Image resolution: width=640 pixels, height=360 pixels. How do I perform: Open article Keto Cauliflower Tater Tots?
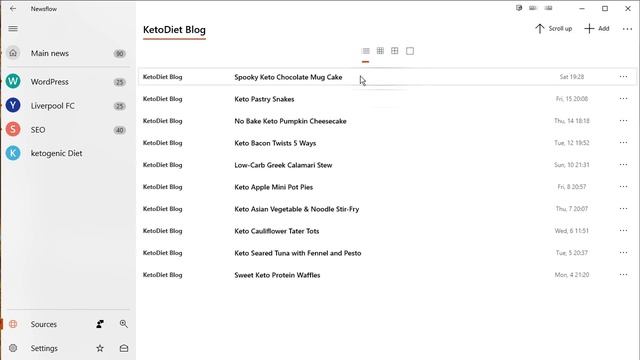277,231
